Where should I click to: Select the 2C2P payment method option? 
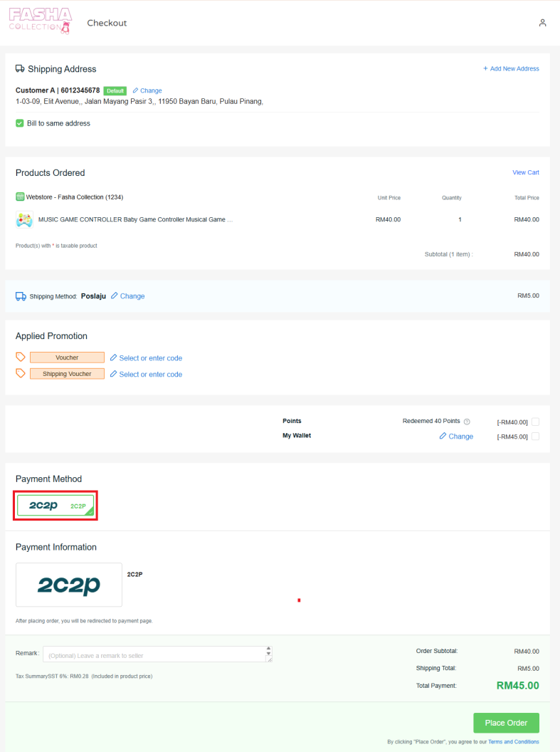point(56,506)
